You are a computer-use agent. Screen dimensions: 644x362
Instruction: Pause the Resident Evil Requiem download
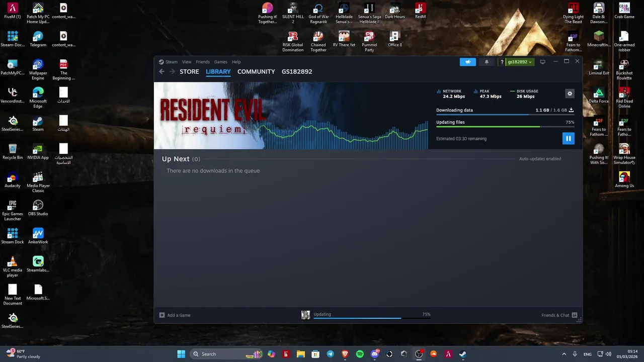568,138
